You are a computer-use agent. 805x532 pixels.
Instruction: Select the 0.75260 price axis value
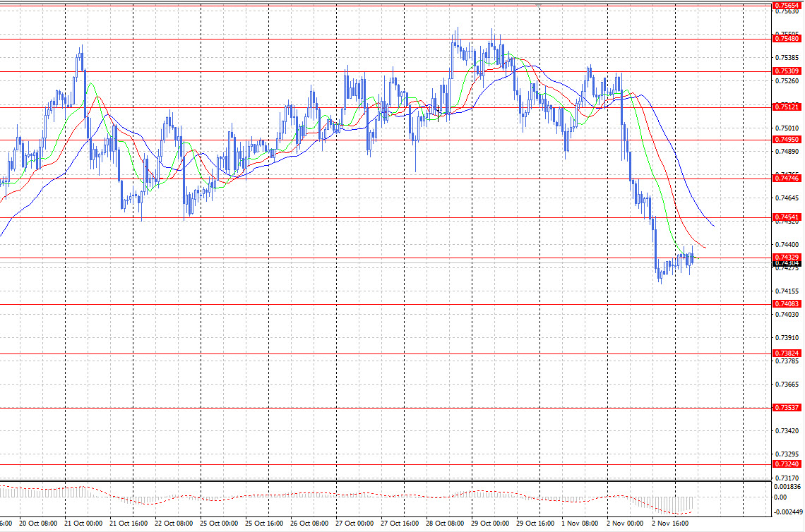pyautogui.click(x=787, y=81)
